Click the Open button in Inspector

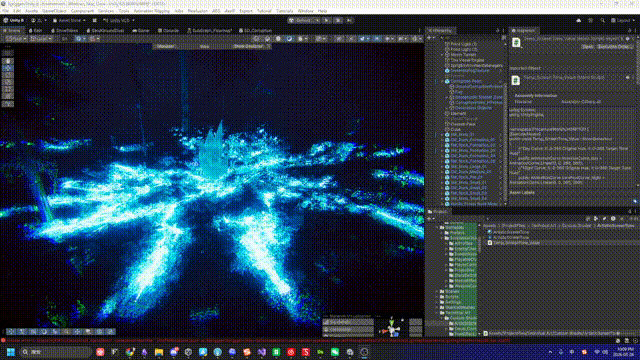point(588,47)
